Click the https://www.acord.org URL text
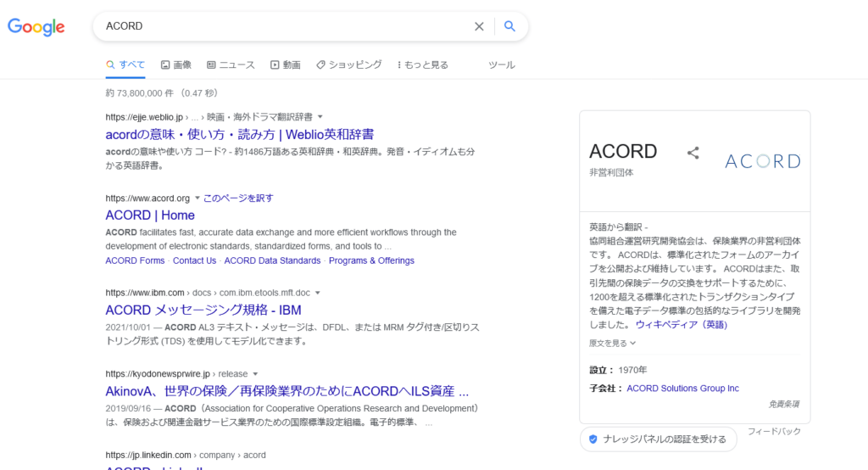 pos(147,199)
